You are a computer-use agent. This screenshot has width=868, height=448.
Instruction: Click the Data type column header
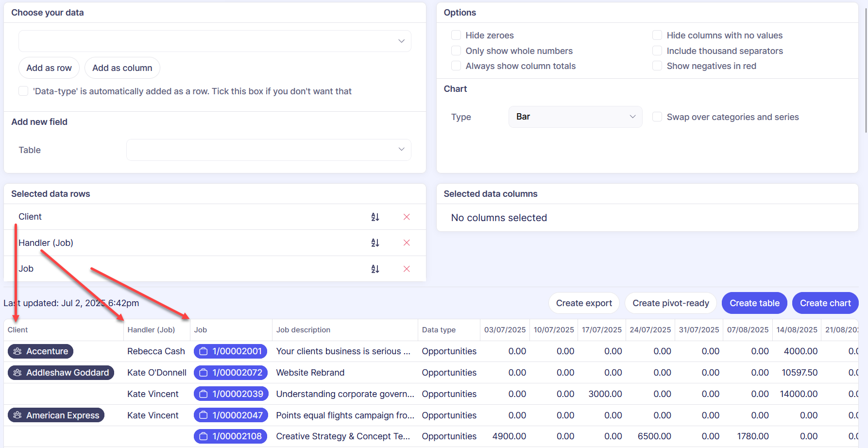[x=439, y=330]
